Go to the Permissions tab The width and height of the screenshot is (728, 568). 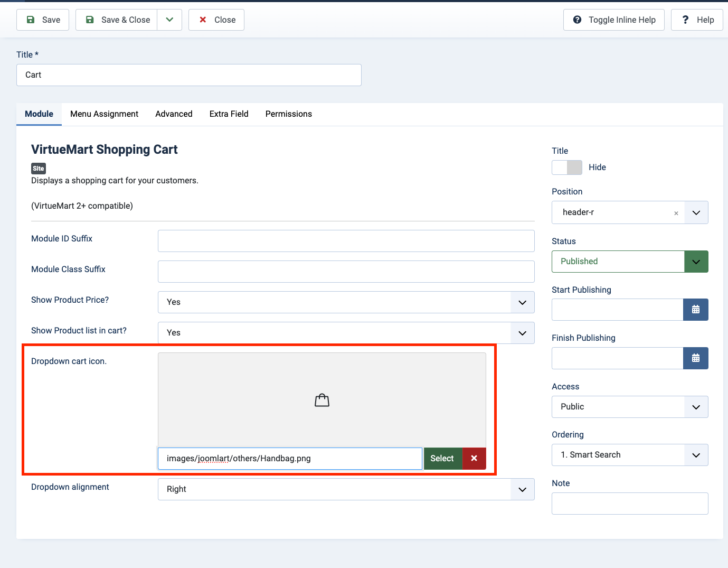[x=288, y=114]
